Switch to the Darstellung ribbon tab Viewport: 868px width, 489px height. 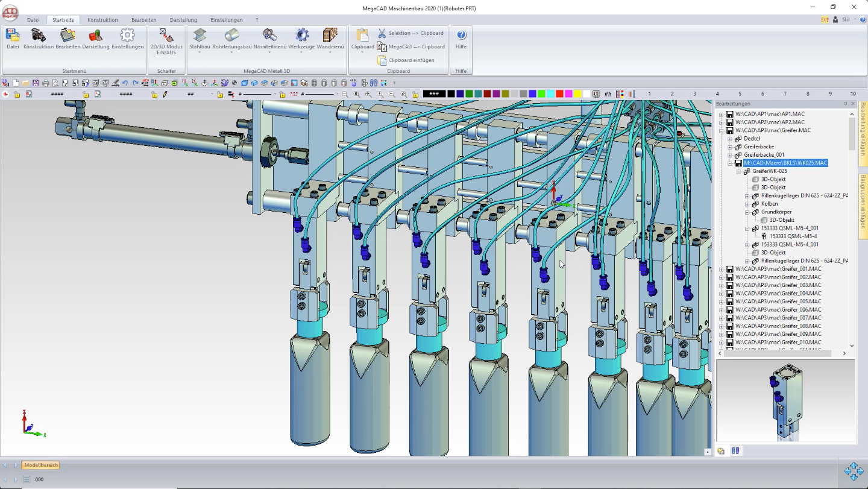(183, 20)
